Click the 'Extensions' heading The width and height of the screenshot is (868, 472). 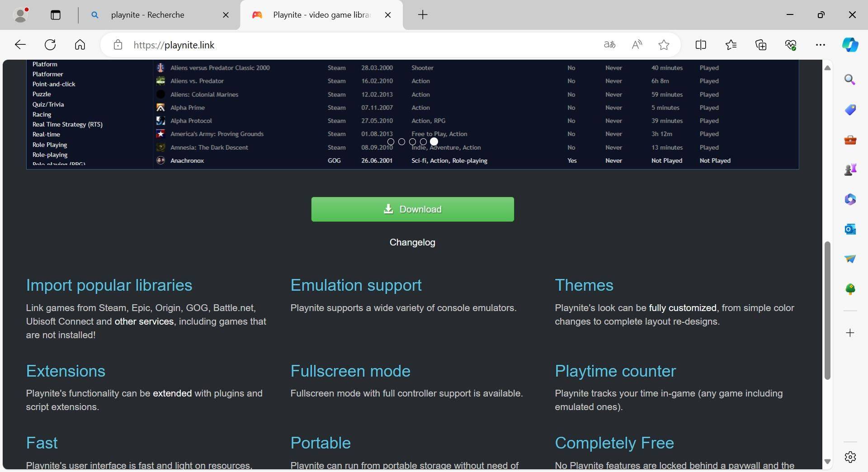coord(66,371)
